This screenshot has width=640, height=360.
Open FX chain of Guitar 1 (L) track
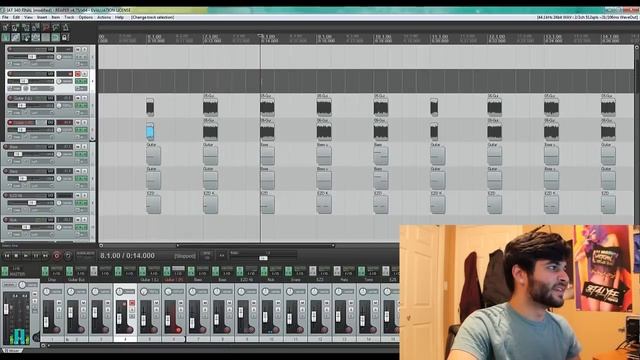click(x=81, y=106)
